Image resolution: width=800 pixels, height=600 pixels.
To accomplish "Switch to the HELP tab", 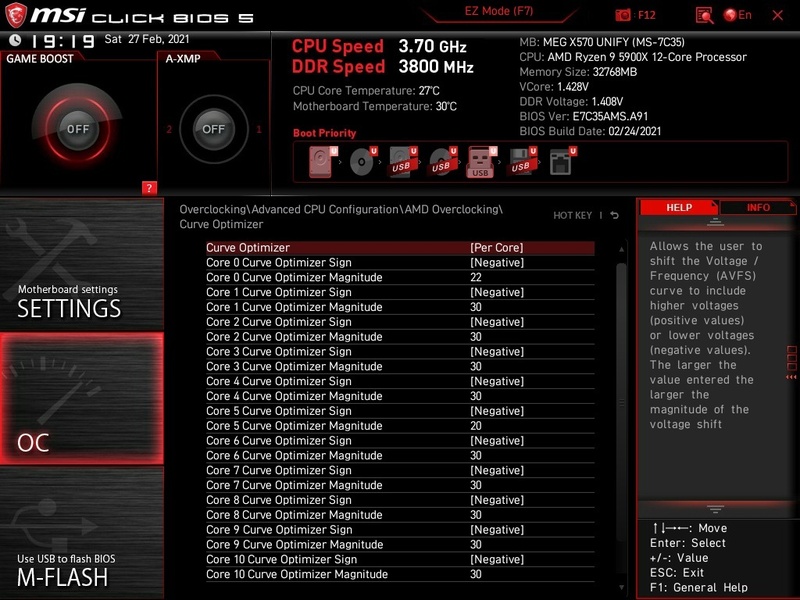I will coord(679,208).
